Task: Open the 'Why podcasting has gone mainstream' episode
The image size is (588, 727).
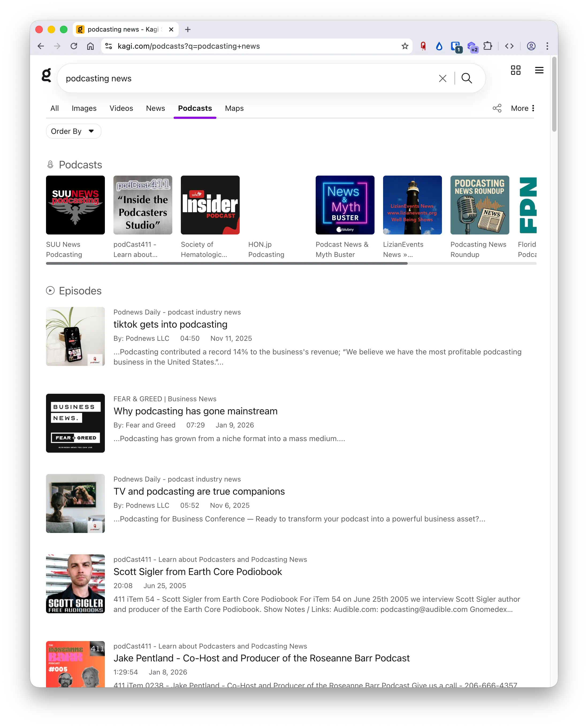Action: tap(196, 411)
